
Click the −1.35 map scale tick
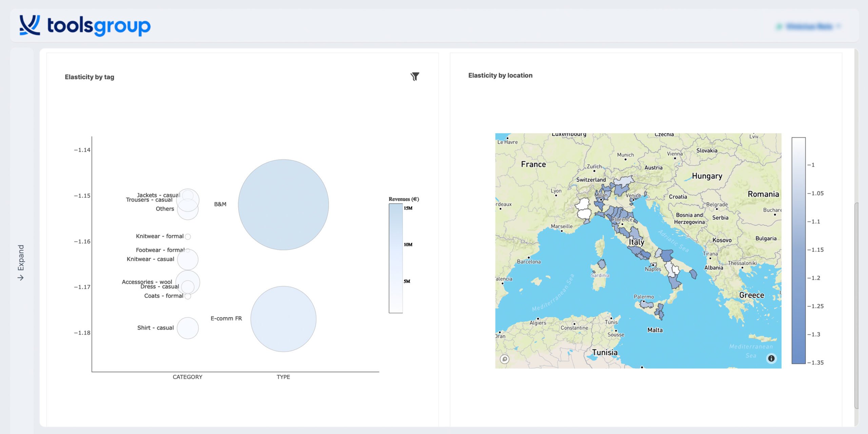click(x=815, y=362)
